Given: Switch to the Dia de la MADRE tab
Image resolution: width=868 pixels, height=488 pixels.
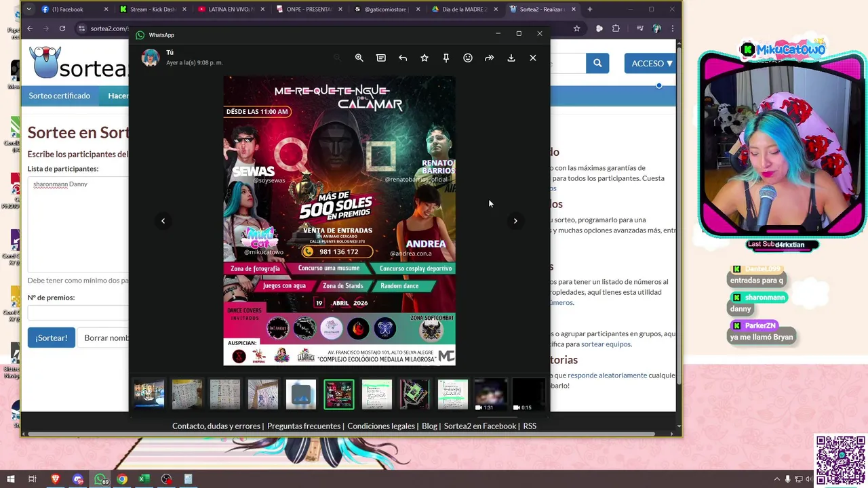Looking at the screenshot, I should (x=465, y=9).
